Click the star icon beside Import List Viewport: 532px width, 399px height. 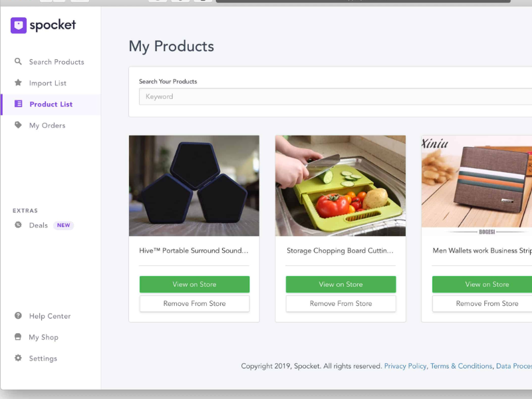tap(18, 82)
